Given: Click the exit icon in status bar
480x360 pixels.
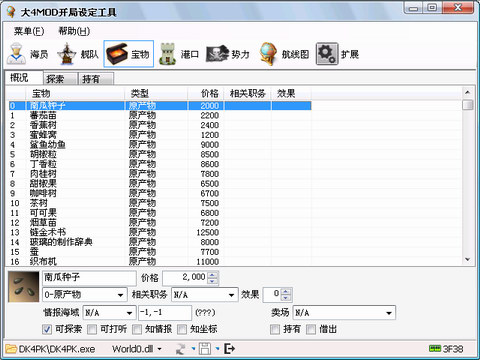Looking at the screenshot, I should [x=230, y=349].
